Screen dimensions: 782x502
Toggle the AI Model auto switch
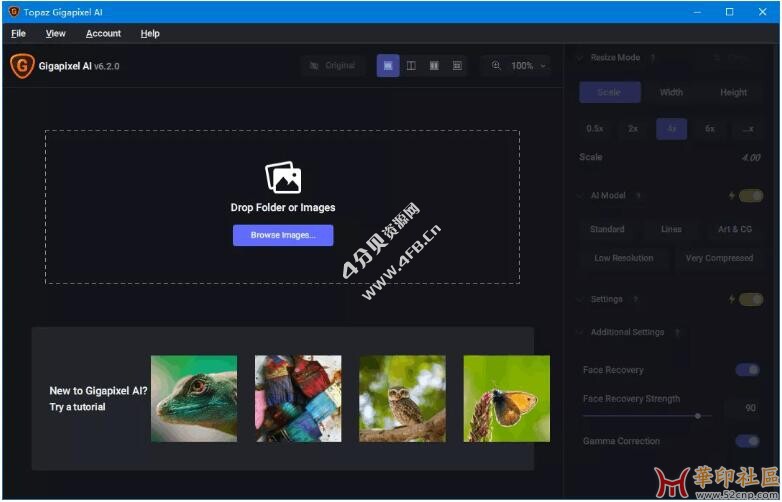click(x=750, y=196)
